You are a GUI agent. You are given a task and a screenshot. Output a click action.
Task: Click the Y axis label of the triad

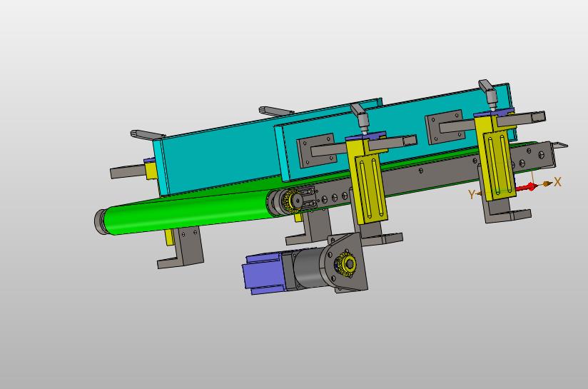[x=472, y=194]
